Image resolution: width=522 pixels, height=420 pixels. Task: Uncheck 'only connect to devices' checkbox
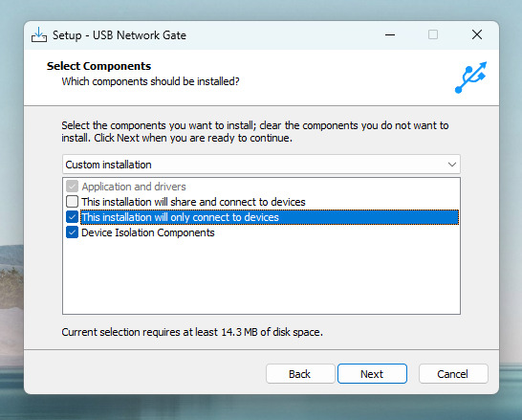[x=72, y=217]
